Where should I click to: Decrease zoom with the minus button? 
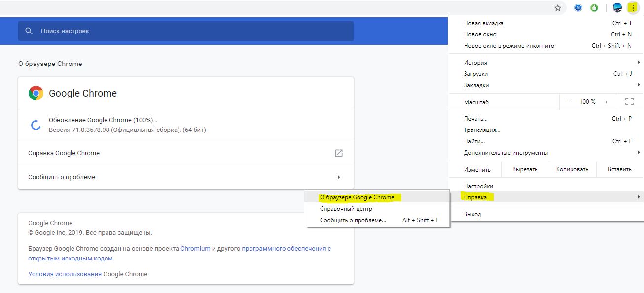[569, 102]
